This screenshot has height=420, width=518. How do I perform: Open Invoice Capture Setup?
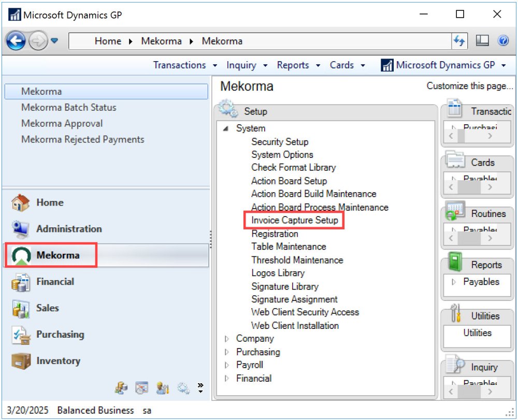pyautogui.click(x=294, y=220)
